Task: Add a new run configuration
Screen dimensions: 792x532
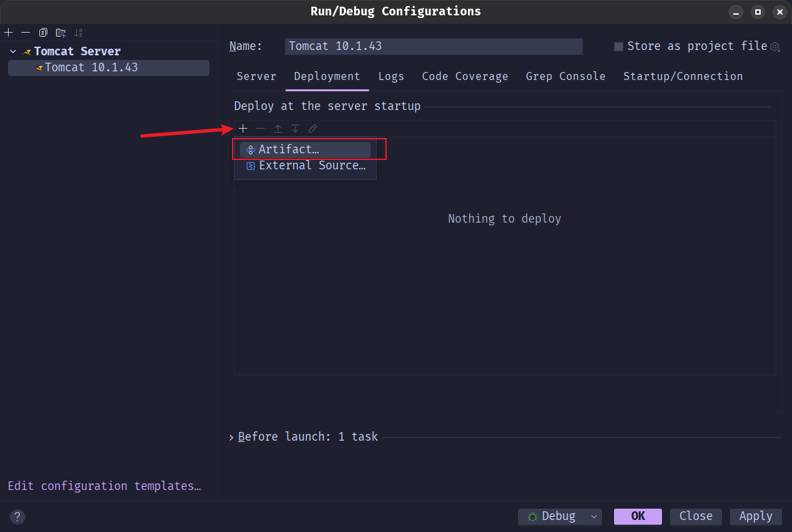Action: pyautogui.click(x=9, y=33)
